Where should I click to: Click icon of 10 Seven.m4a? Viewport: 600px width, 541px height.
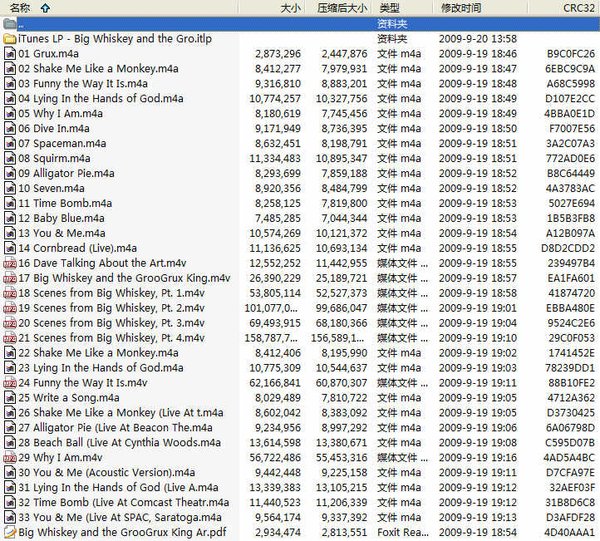tap(10, 188)
